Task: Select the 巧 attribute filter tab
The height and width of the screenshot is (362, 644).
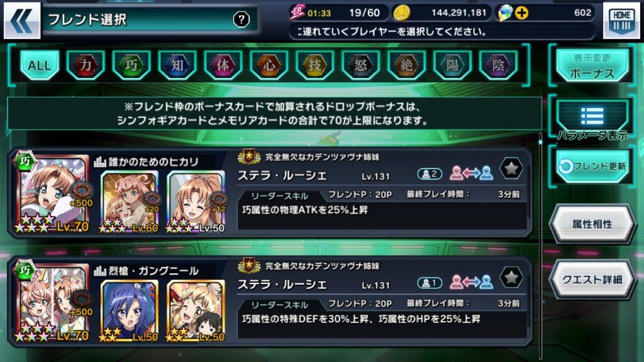Action: point(131,65)
